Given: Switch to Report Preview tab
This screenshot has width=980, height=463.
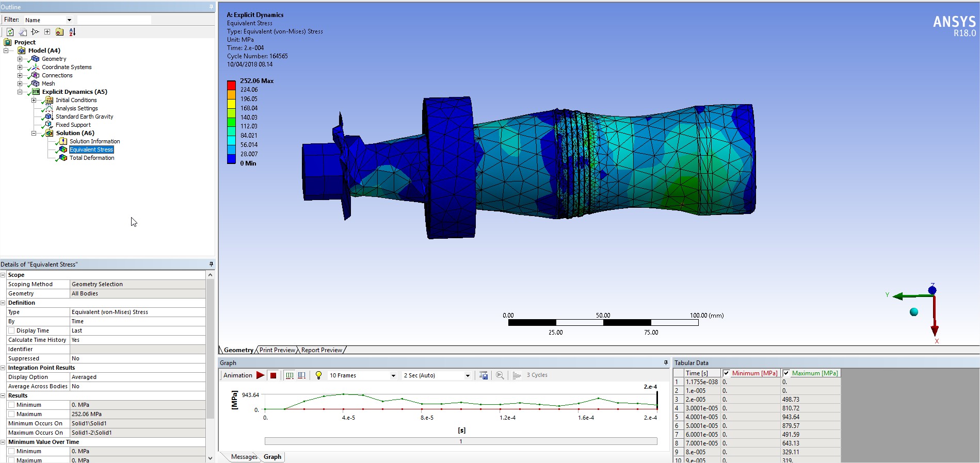Looking at the screenshot, I should coord(322,350).
